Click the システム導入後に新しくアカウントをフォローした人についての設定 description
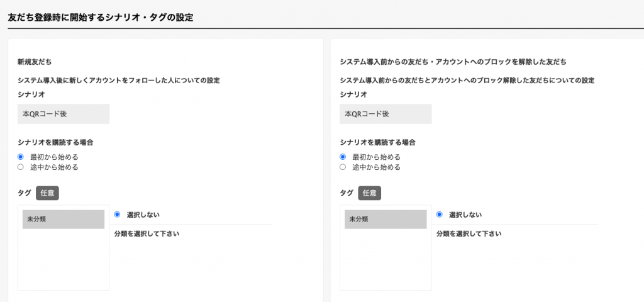 119,81
